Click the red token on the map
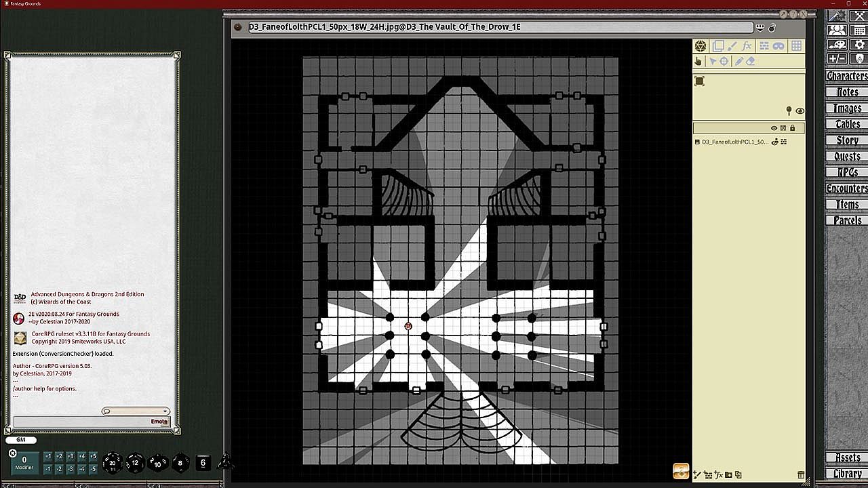Screen dimensions: 868x488 (408, 327)
